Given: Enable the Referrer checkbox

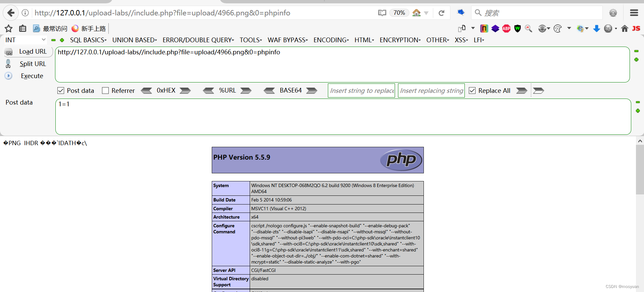Looking at the screenshot, I should click(105, 91).
